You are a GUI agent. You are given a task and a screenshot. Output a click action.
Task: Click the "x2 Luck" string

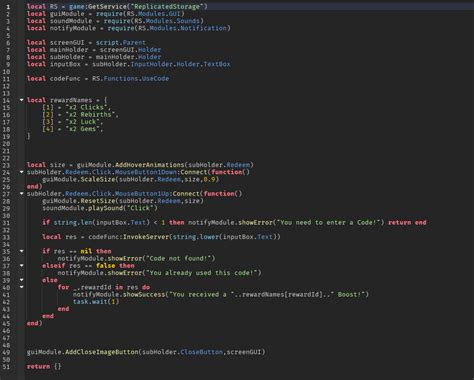[x=82, y=122]
